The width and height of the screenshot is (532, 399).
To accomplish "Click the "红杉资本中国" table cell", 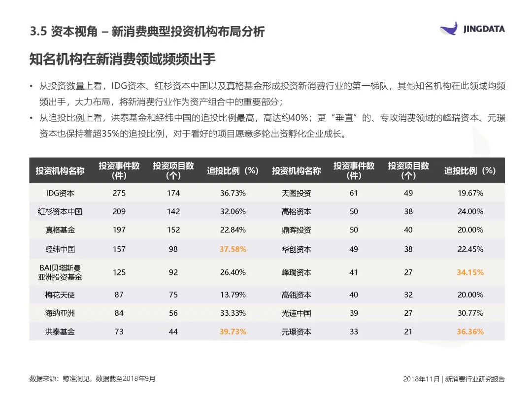I will point(60,211).
